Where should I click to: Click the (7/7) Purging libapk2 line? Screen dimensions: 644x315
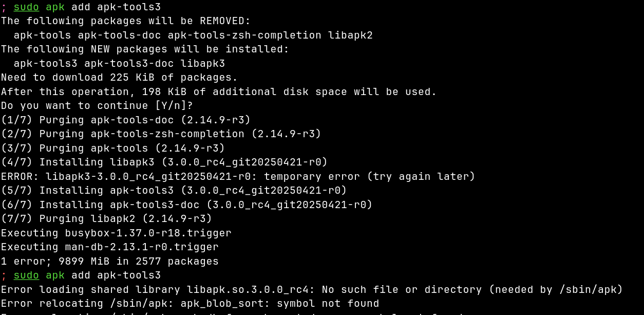pyautogui.click(x=107, y=218)
